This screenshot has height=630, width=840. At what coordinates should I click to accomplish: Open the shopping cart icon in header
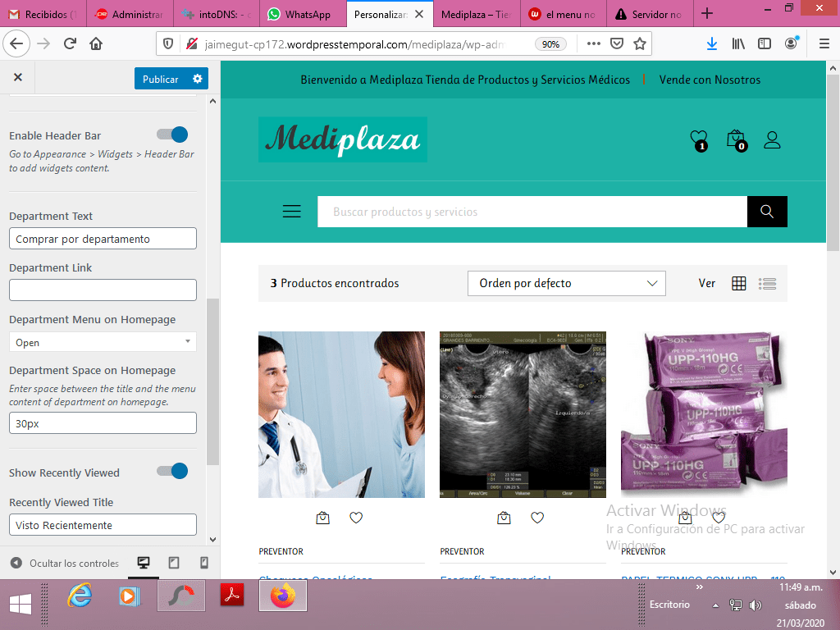point(736,140)
